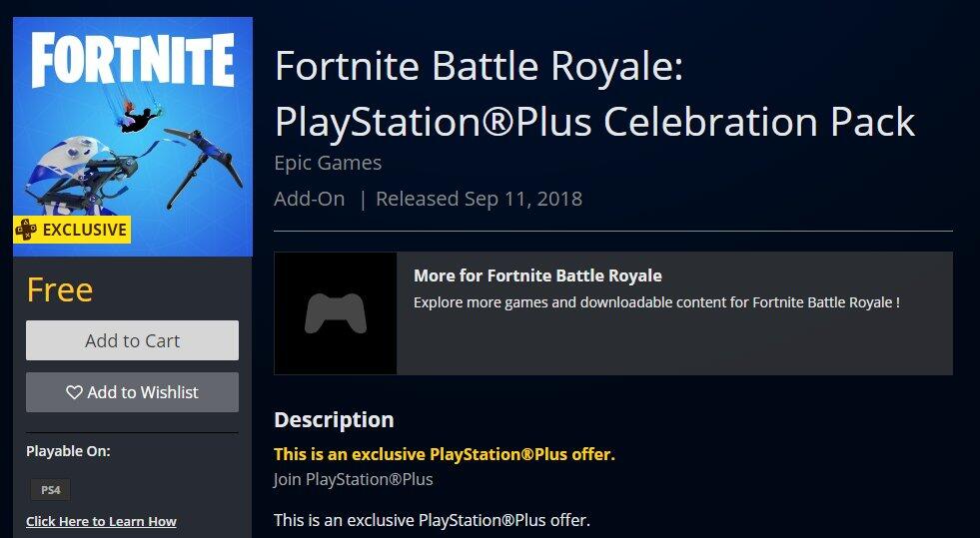Click the FORTNITE logo on the cover art
This screenshot has width=980, height=538.
pos(133,61)
